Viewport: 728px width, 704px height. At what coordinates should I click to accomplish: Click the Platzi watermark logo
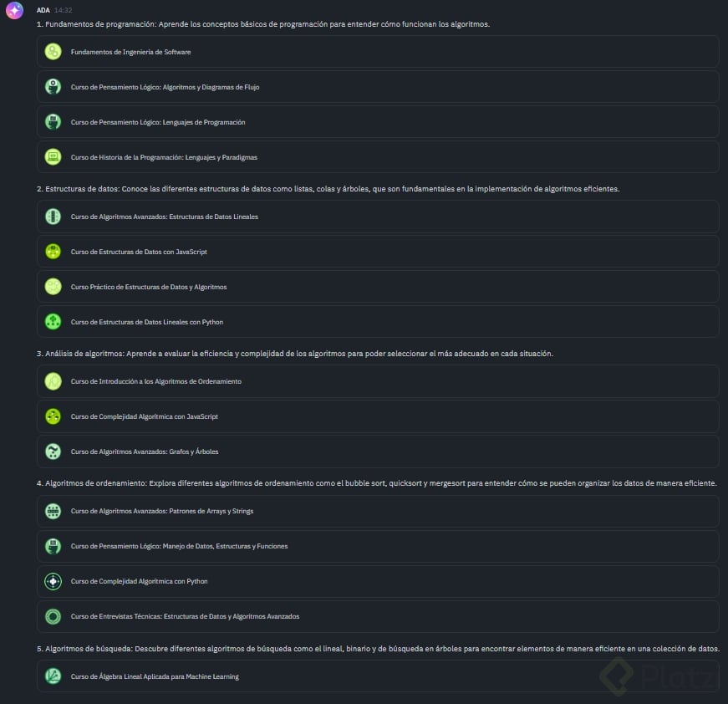[660, 676]
